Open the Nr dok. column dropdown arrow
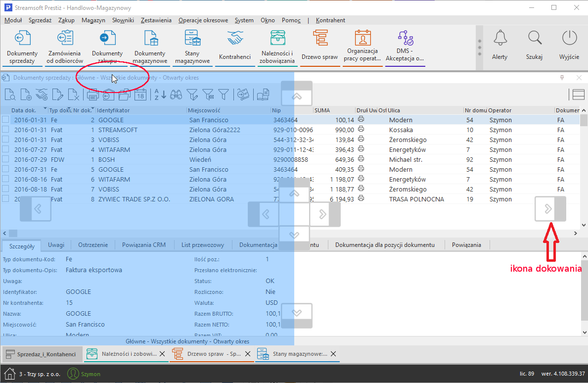This screenshot has height=383, width=588. point(92,109)
